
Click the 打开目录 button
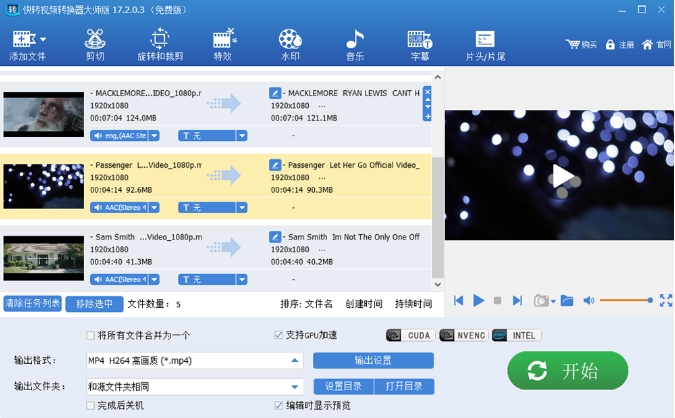tap(404, 386)
